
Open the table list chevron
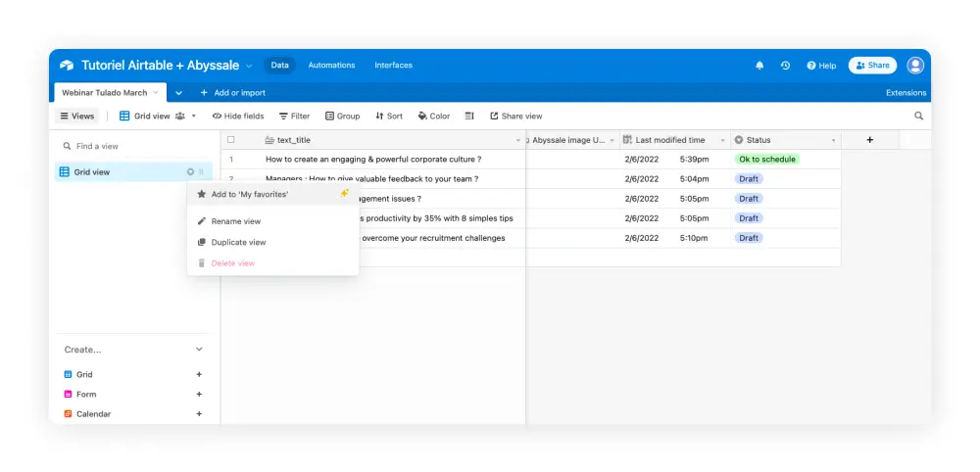178,93
